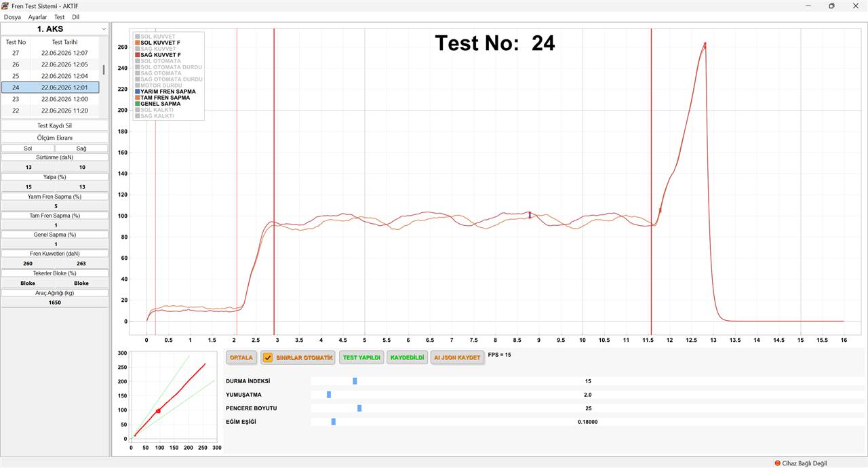Click the red point on small chart
Image resolution: width=868 pixels, height=468 pixels.
click(158, 411)
